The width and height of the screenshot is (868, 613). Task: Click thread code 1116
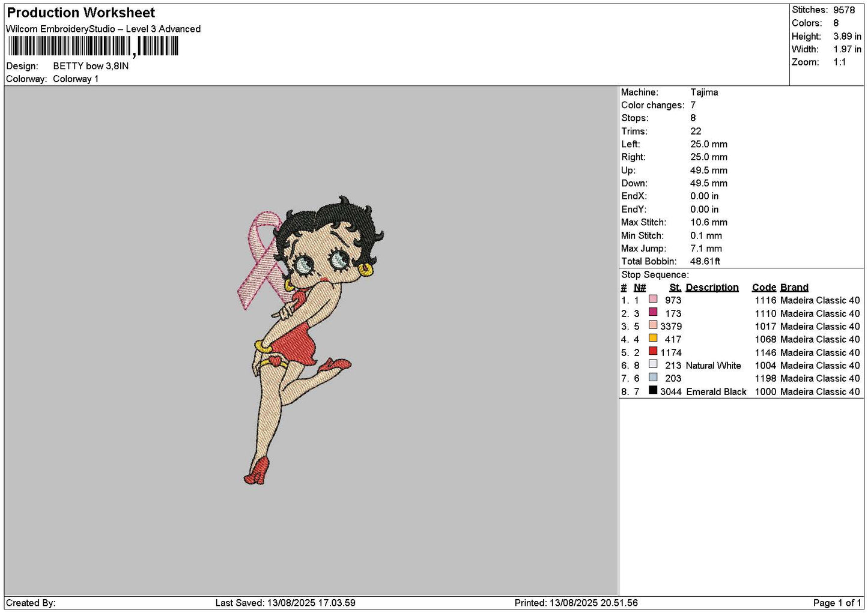(x=766, y=300)
